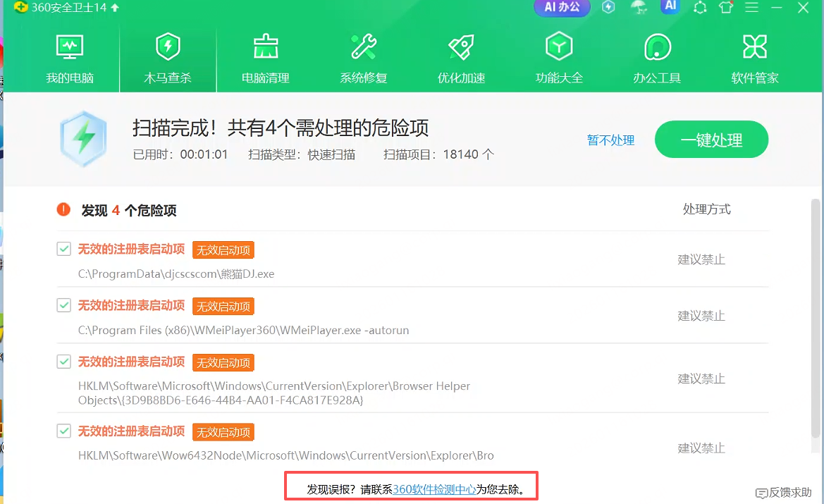Screen dimensions: 824x504
Task: Open the 办公工具 icon
Action: [657, 47]
